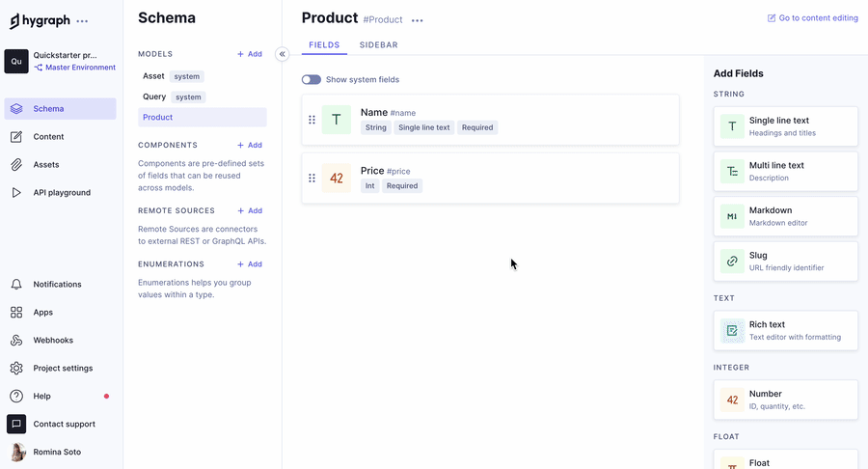
Task: Launch the API playground
Action: click(x=60, y=193)
